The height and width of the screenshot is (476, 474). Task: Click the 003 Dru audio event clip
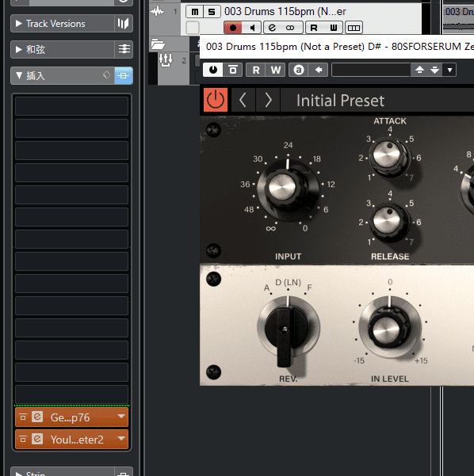pos(459,18)
